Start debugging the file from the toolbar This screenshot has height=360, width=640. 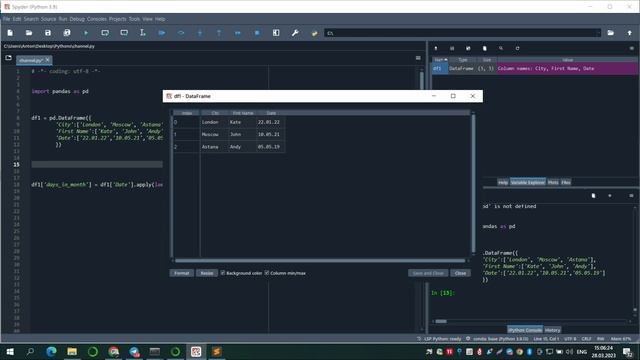coord(162,33)
